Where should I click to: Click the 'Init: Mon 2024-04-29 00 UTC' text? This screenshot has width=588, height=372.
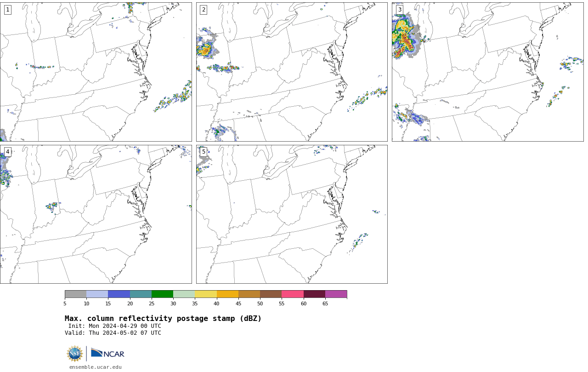pos(115,326)
